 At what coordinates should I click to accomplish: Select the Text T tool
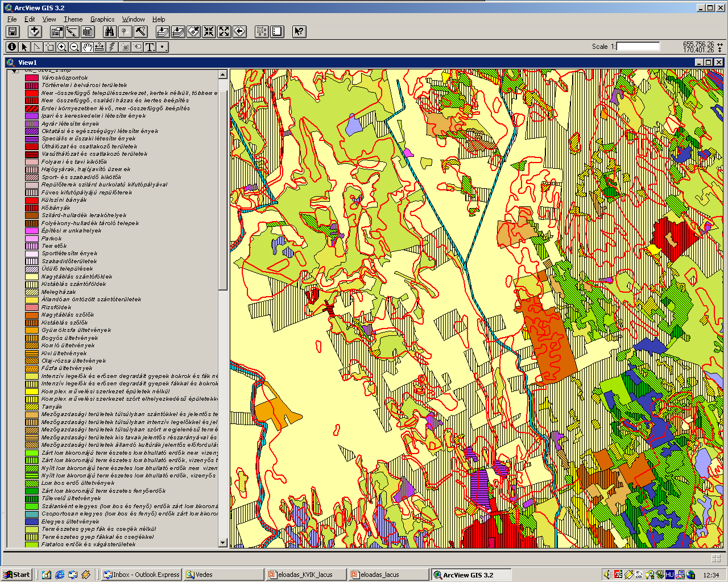pyautogui.click(x=150, y=47)
